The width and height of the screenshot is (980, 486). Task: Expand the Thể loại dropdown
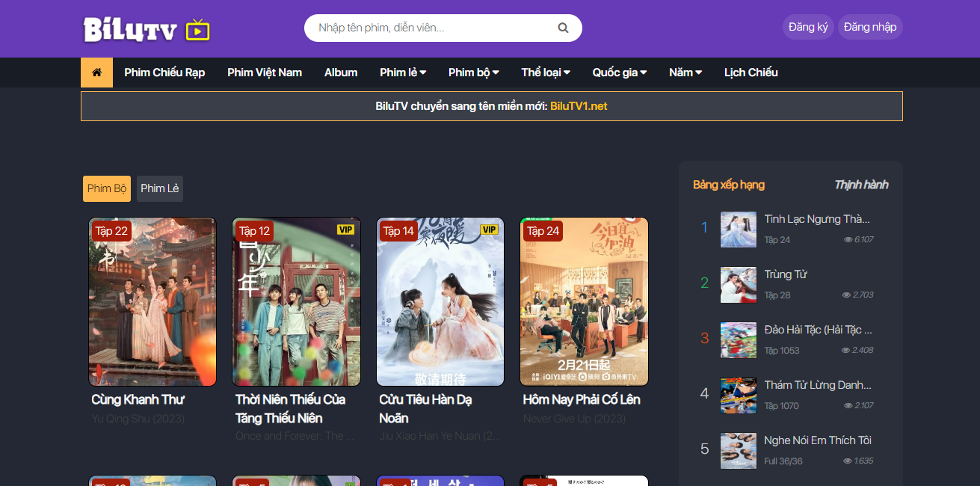(x=546, y=73)
